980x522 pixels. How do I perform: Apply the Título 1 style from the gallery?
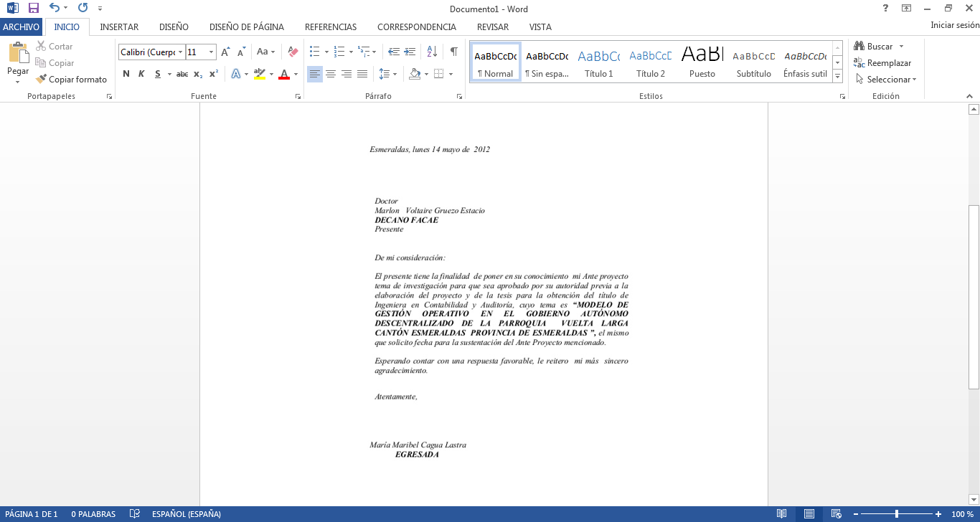(x=598, y=62)
